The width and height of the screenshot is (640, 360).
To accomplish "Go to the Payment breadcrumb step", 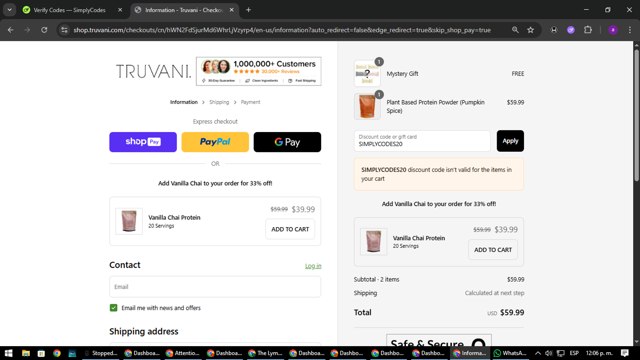I will coord(250,102).
